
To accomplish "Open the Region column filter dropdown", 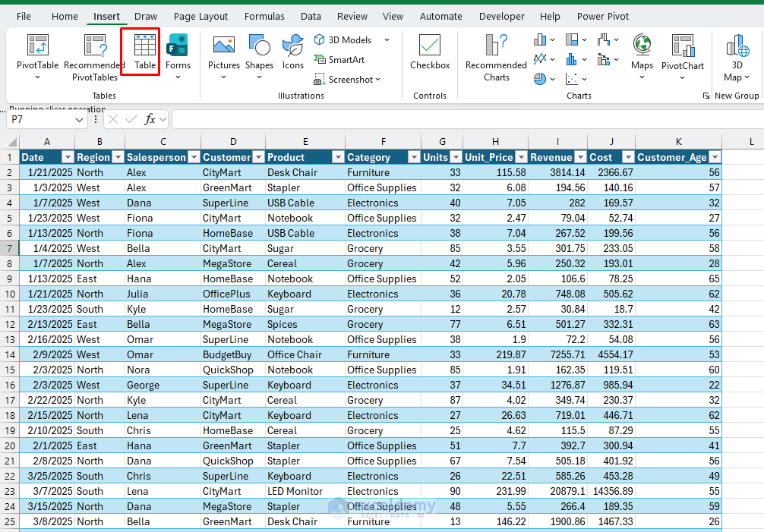I will [x=117, y=157].
